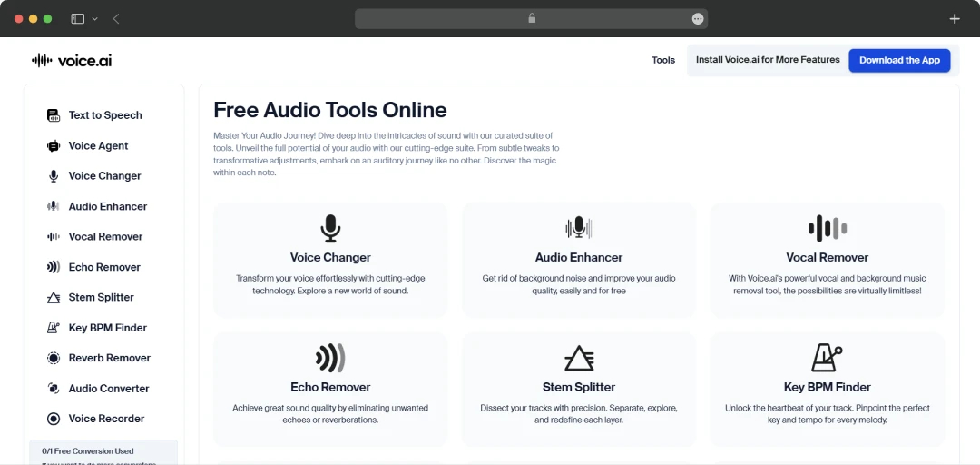Click the Reverb Remover sidebar icon

[54, 358]
